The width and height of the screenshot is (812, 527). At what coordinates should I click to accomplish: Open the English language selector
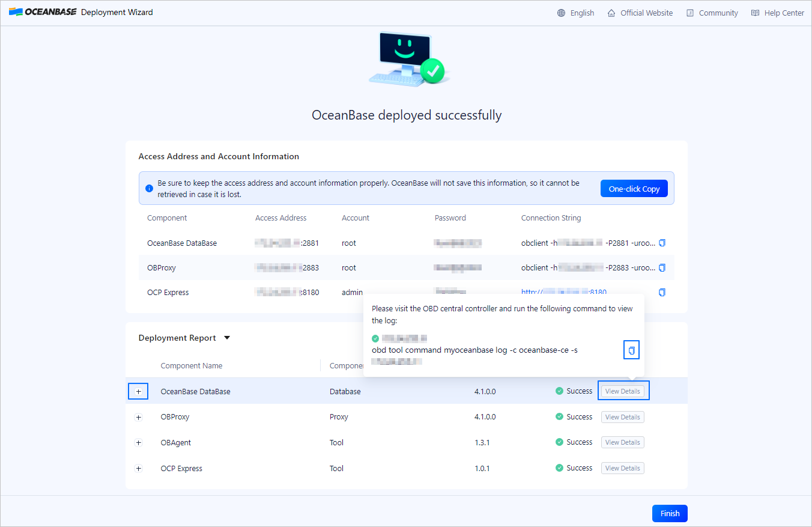582,13
